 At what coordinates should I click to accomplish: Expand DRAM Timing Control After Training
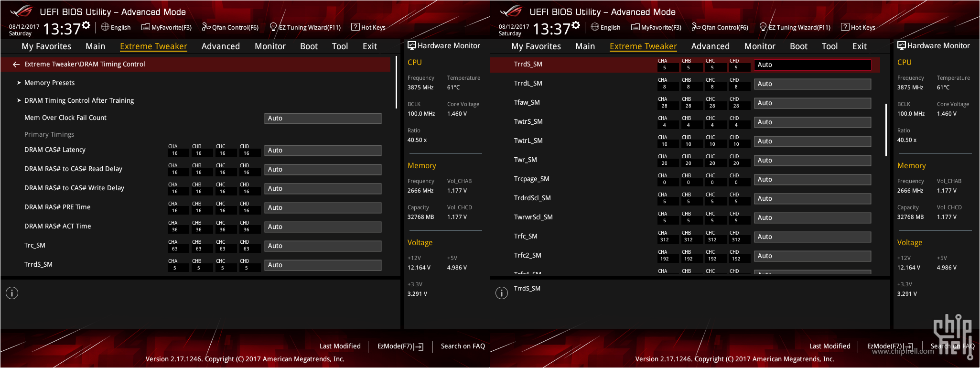click(x=79, y=100)
